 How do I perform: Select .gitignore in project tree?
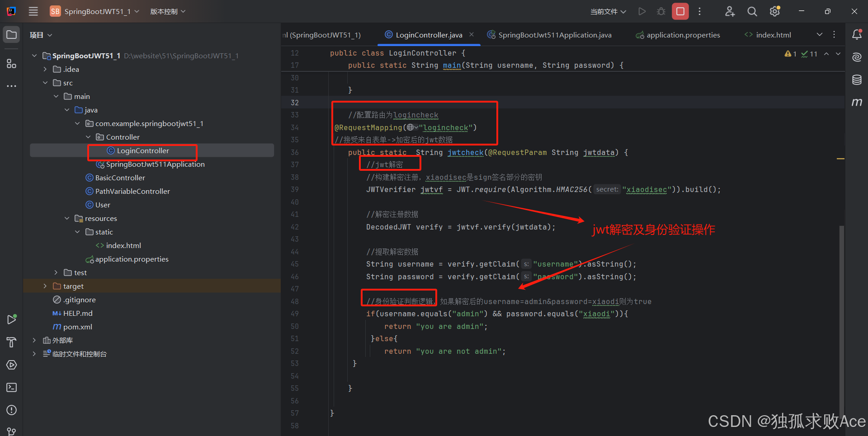coord(74,300)
